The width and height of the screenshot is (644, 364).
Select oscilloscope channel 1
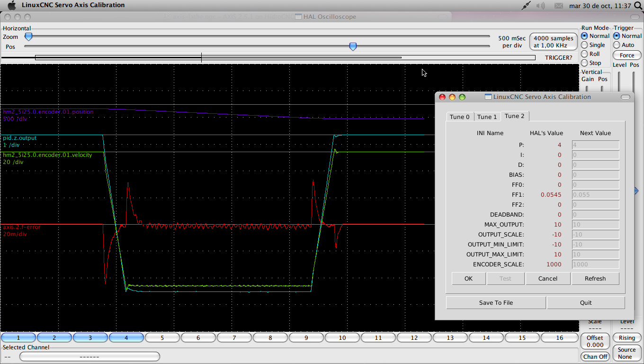point(18,338)
